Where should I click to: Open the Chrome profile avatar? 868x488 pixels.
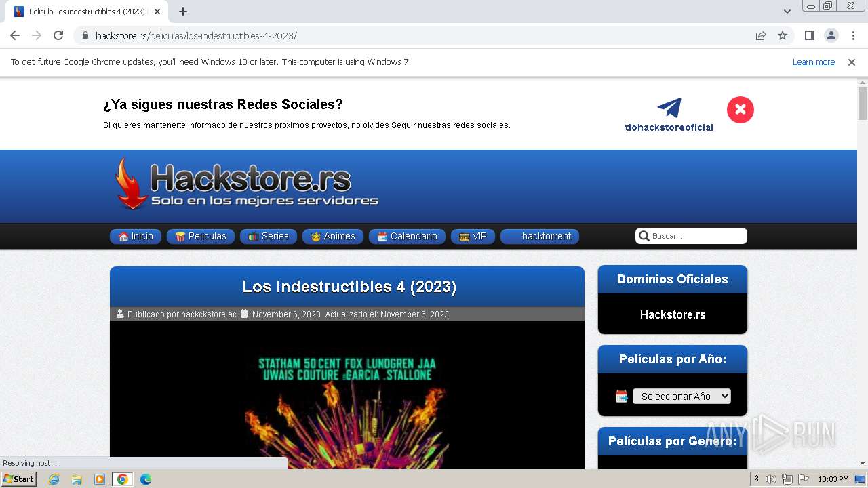831,35
